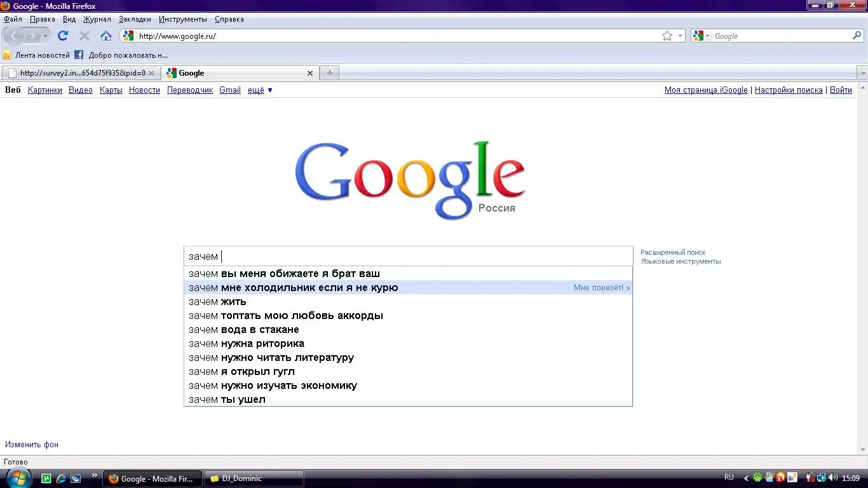Click the Windows Start orb
The width and height of the screenshot is (868, 488).
(17, 477)
